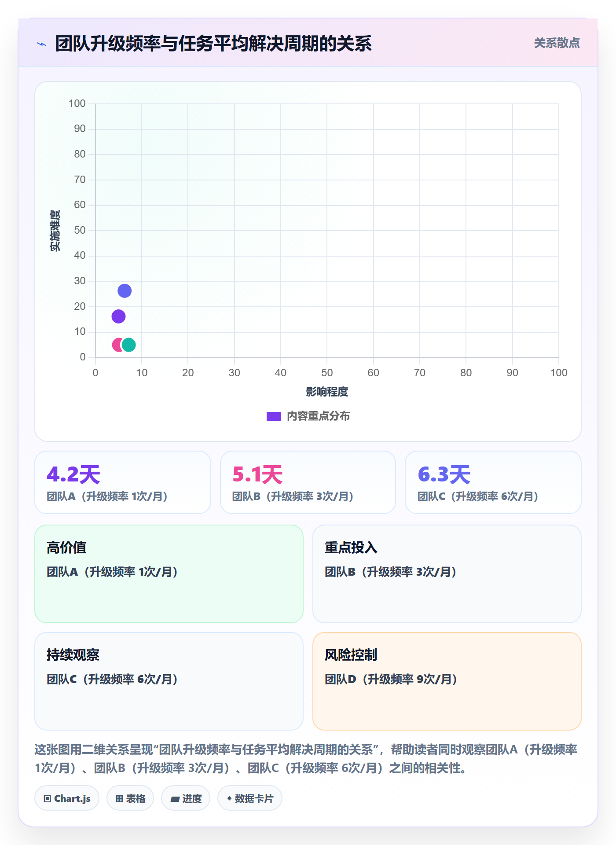The image size is (616, 845).
Task: Click the Chart.js tag chip
Action: coord(67,798)
